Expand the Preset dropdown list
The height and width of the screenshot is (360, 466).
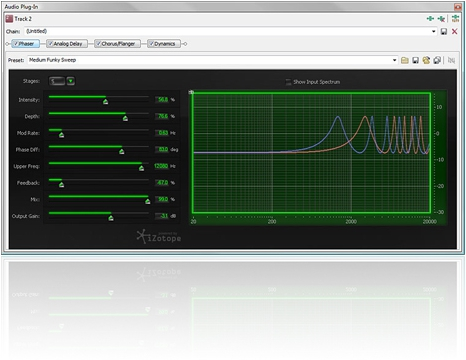pyautogui.click(x=394, y=60)
